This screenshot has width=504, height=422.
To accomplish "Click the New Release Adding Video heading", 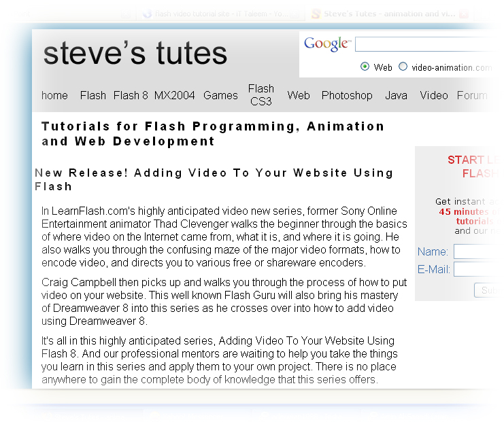I will 214,179.
